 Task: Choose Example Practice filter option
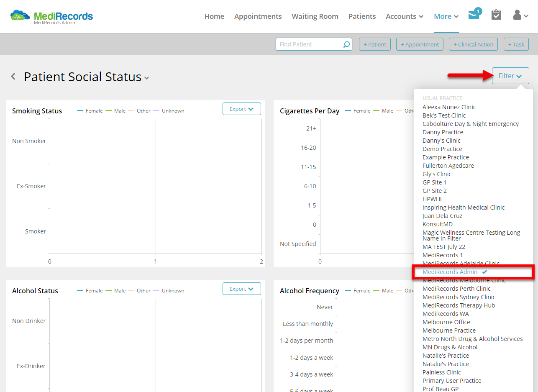pos(446,157)
